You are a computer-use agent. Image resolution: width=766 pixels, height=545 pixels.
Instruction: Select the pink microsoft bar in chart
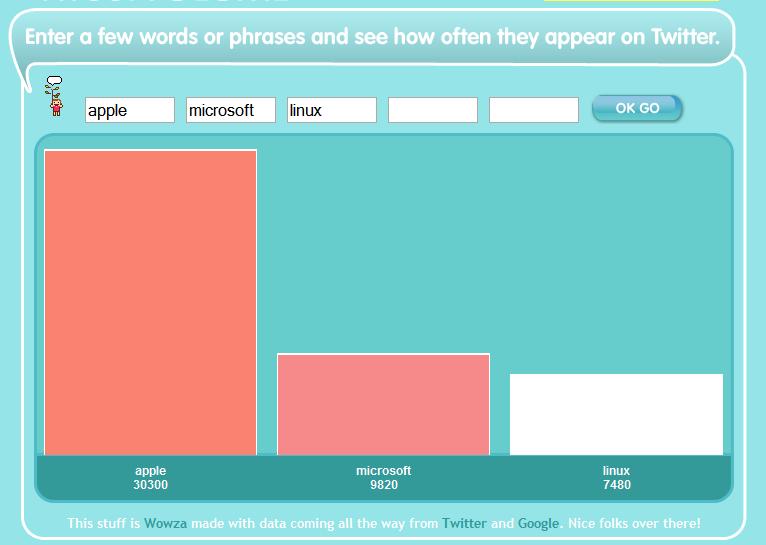coord(383,404)
